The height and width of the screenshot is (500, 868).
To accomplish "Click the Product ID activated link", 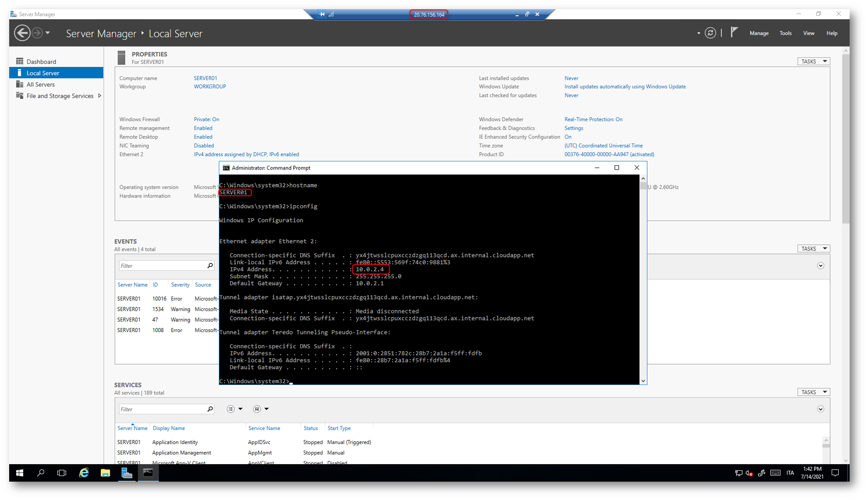I will pyautogui.click(x=609, y=154).
